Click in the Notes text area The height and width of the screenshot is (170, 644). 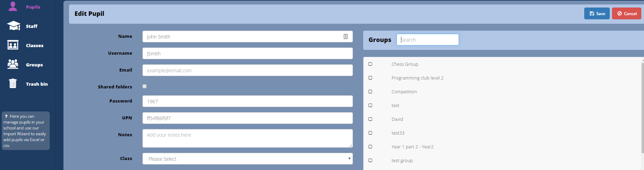(247, 138)
